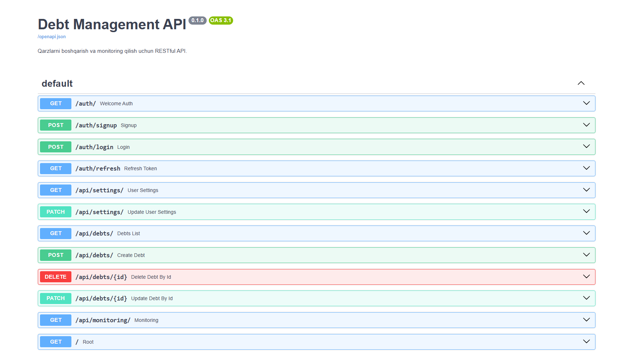Click the POST badge on /auth/login
Viewport: 634px width, 364px height.
tap(55, 147)
